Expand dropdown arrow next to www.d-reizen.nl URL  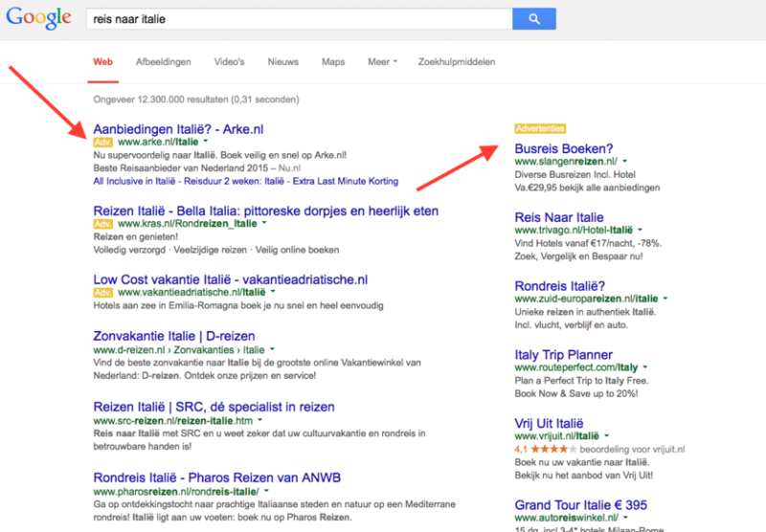pos(272,349)
